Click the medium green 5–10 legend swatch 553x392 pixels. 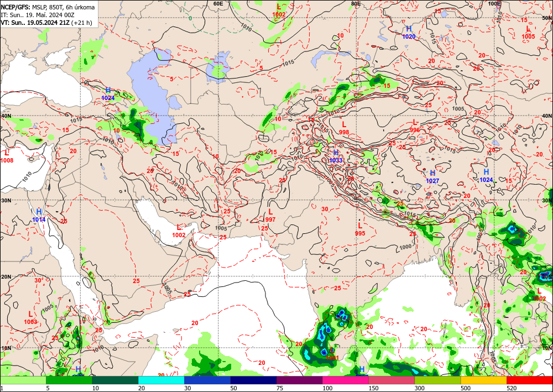(69, 380)
